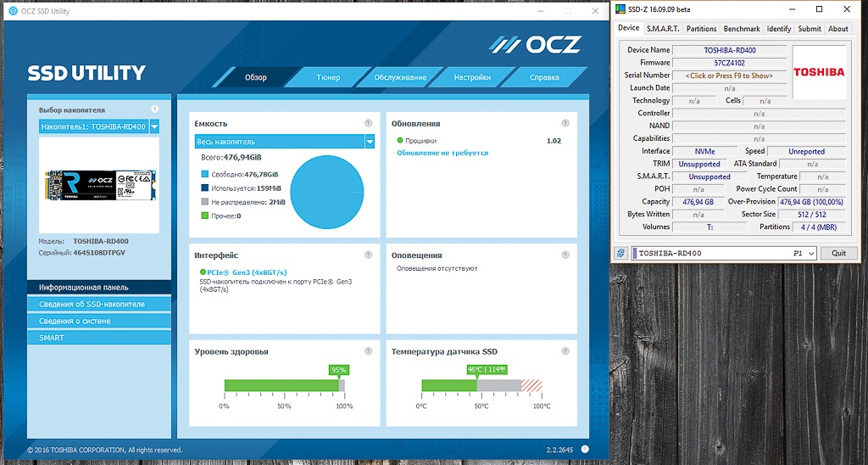868x465 pixels.
Task: Select Накопитель1: TOSHIBA-RD400 combo box
Action: click(x=99, y=127)
